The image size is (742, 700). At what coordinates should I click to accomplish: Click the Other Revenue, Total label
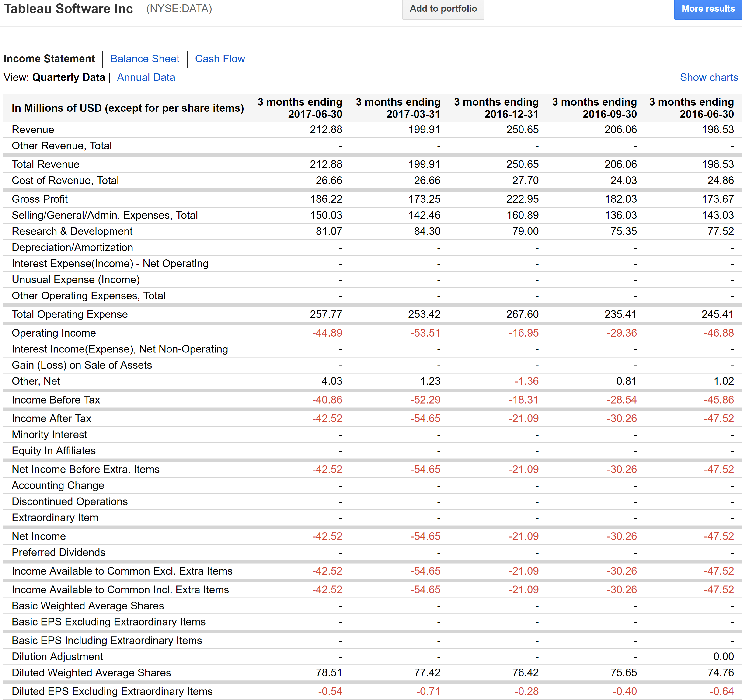pos(62,146)
